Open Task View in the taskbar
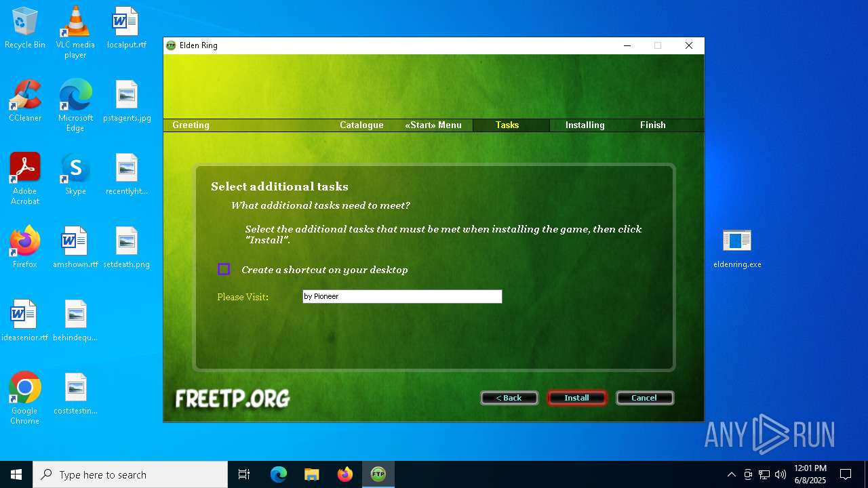Viewport: 868px width, 488px height. coord(244,474)
